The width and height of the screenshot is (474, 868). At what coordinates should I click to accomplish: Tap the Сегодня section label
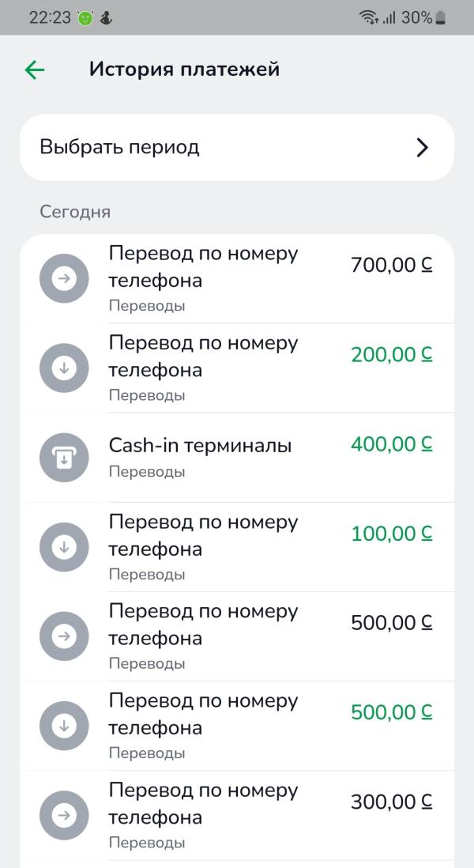point(75,212)
